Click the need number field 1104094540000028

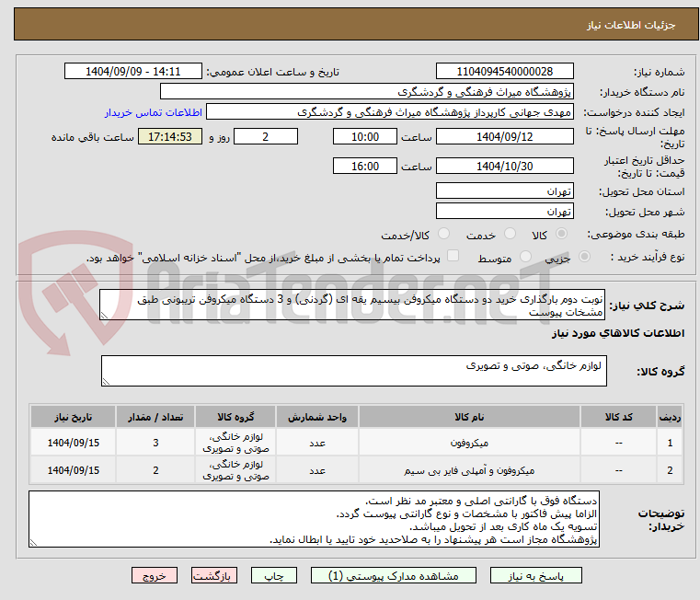coord(504,72)
